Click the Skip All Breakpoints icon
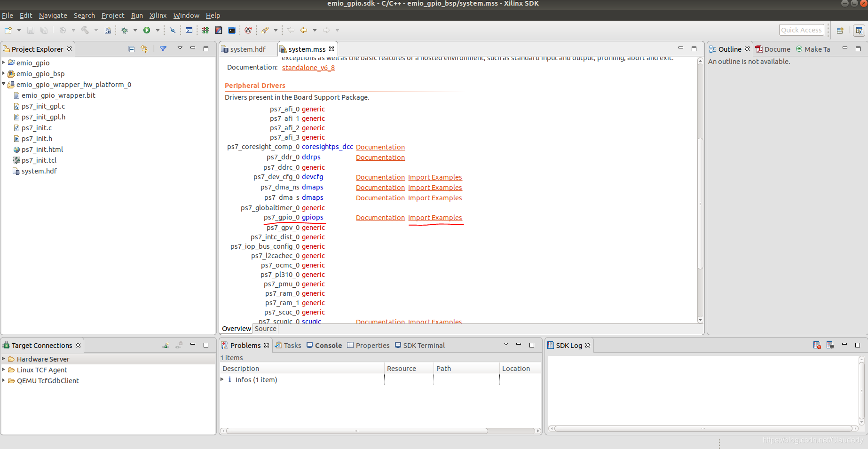868x449 pixels. point(173,30)
